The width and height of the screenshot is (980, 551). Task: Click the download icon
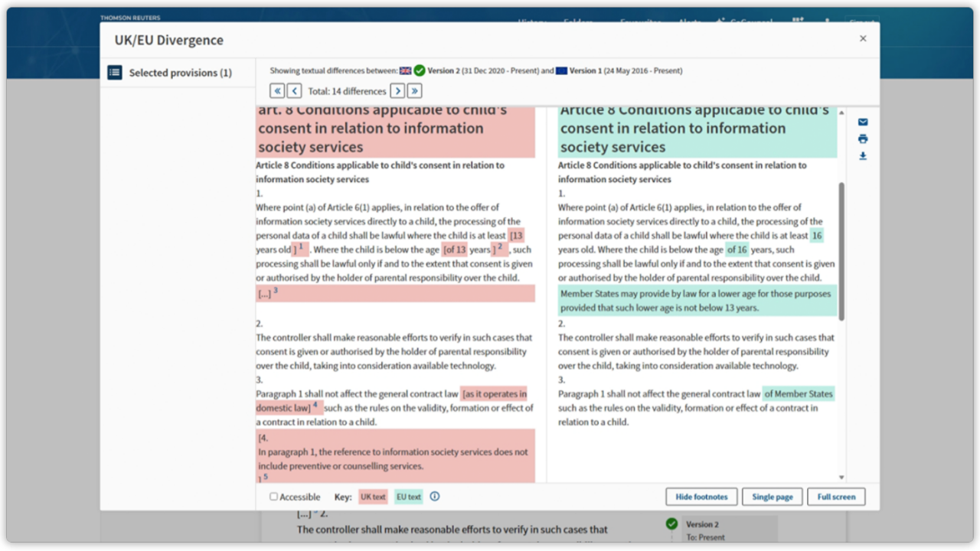pyautogui.click(x=863, y=156)
